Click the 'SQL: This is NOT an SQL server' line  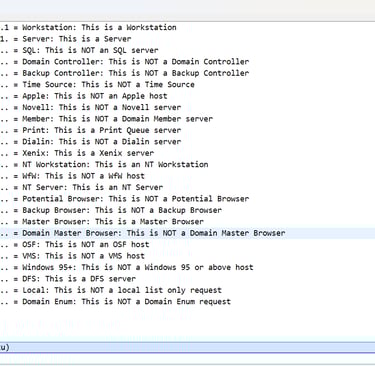click(x=79, y=50)
